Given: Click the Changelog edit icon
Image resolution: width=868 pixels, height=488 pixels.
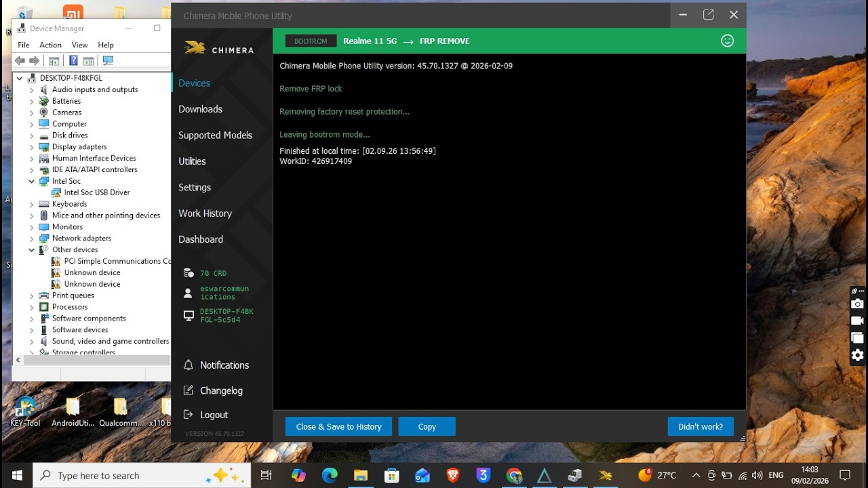Looking at the screenshot, I should click(189, 390).
